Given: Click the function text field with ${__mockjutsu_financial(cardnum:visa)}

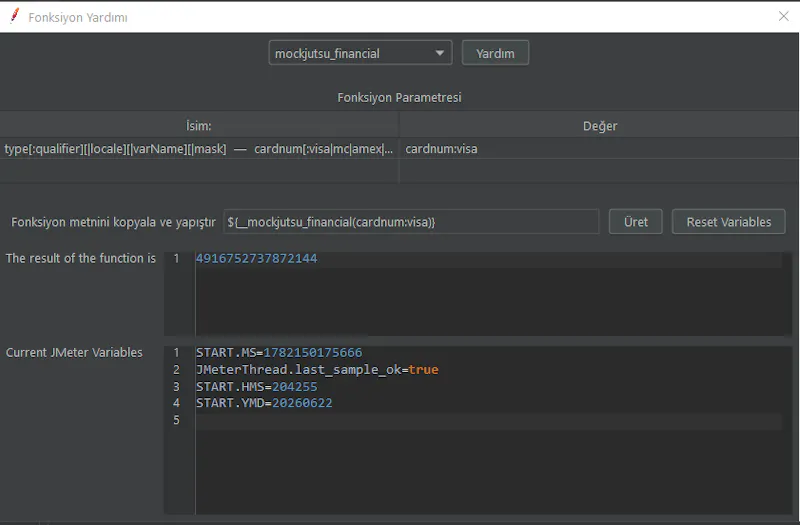Looking at the screenshot, I should pos(411,222).
